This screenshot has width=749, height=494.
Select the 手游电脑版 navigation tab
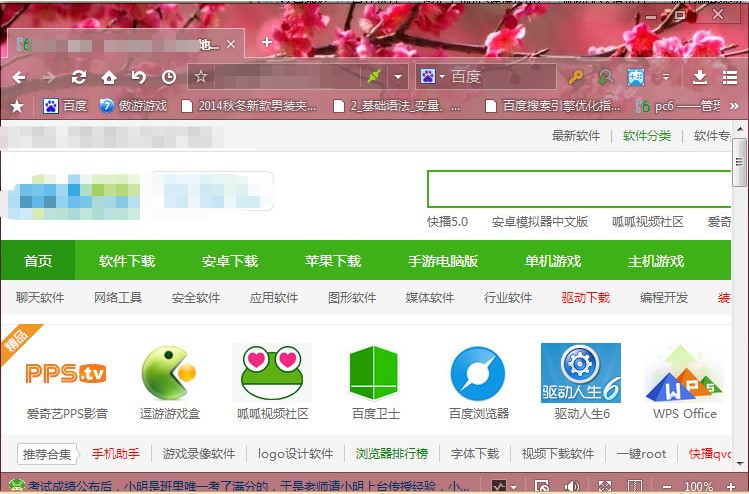(x=443, y=261)
